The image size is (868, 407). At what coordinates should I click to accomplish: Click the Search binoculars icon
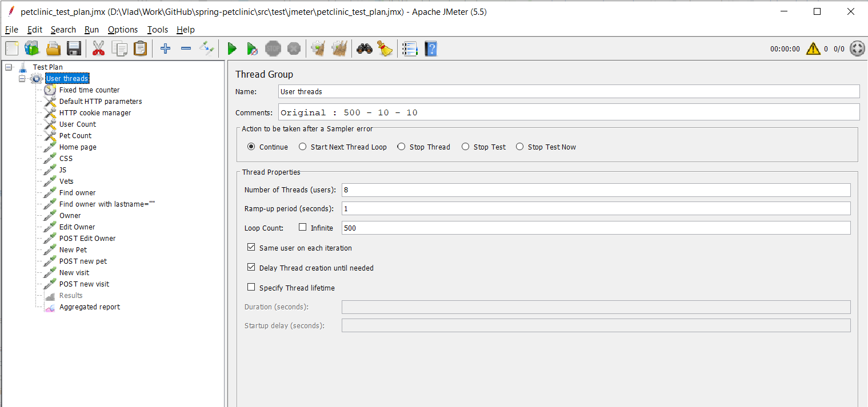(x=365, y=49)
